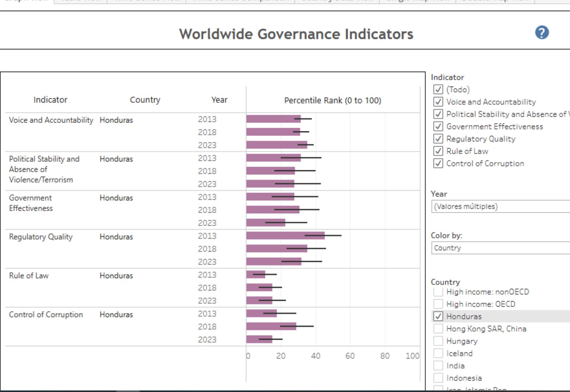Image resolution: width=570 pixels, height=392 pixels.
Task: Click the axis label 60
Action: (350, 356)
